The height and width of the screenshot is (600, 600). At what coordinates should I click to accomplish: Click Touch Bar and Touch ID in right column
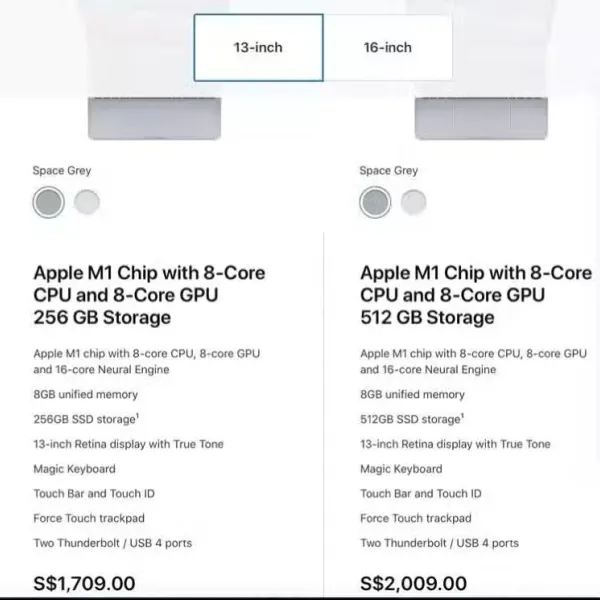[x=421, y=494]
